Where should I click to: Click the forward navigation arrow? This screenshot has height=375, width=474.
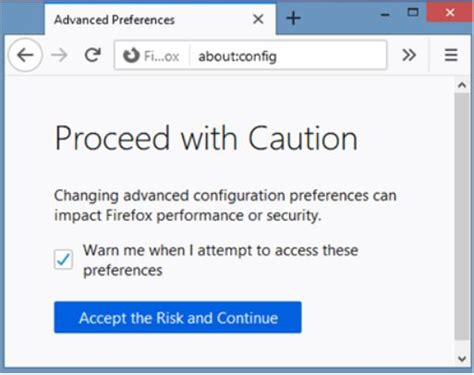coord(59,55)
